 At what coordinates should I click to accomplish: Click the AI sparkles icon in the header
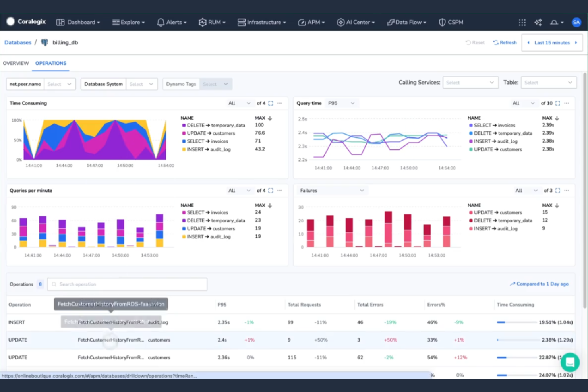(x=538, y=23)
